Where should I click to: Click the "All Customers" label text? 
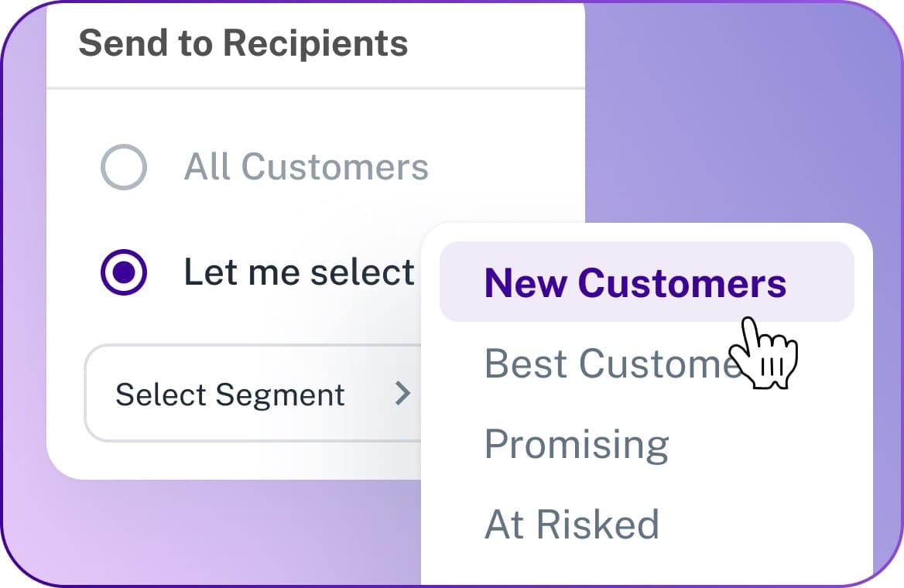[306, 167]
